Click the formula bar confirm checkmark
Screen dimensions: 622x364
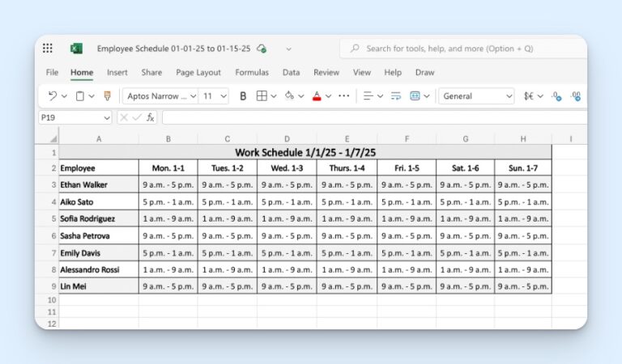tap(137, 117)
